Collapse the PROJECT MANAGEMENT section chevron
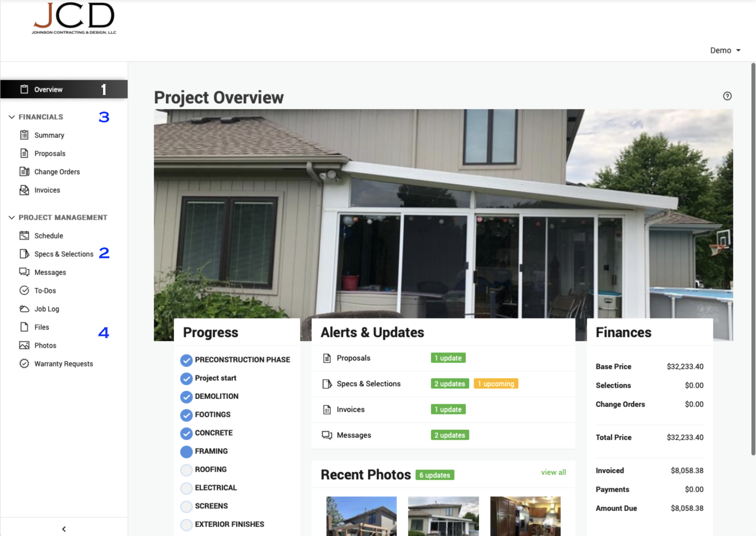This screenshot has width=756, height=536. 11,217
